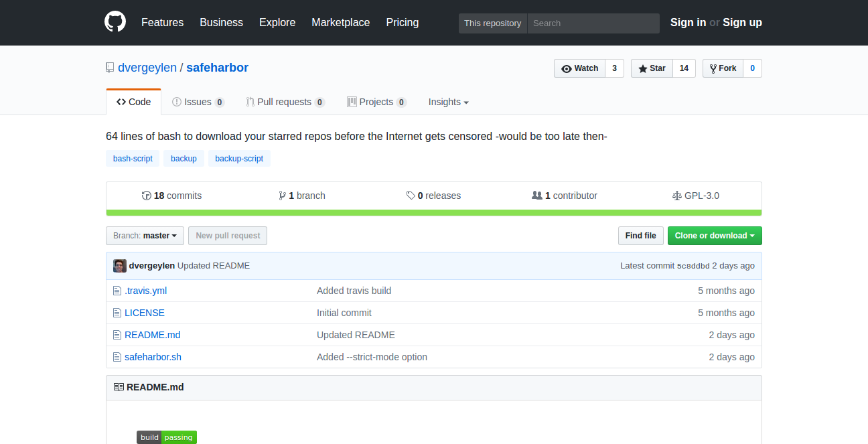Click the GitHub octocat logo
This screenshot has height=444, width=868.
point(115,22)
